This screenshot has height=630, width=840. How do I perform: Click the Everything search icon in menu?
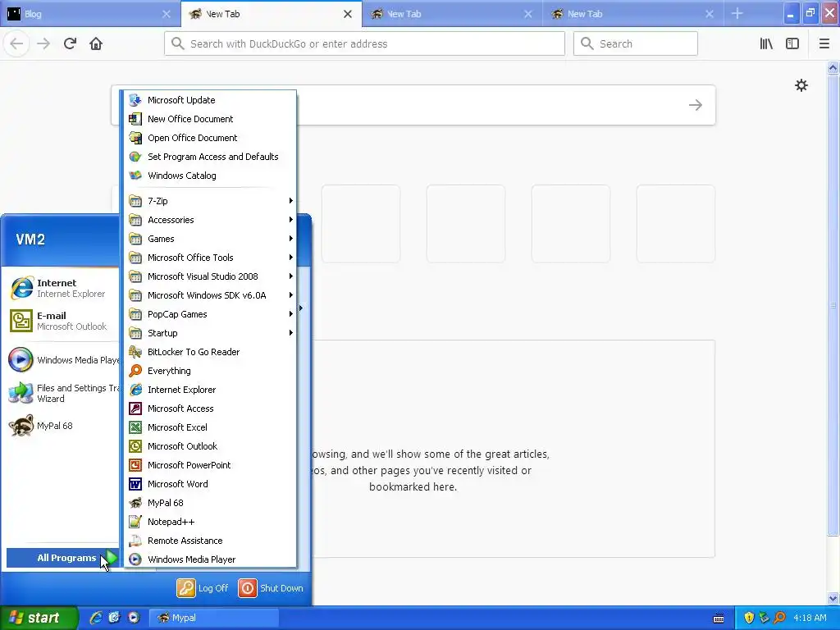click(135, 371)
